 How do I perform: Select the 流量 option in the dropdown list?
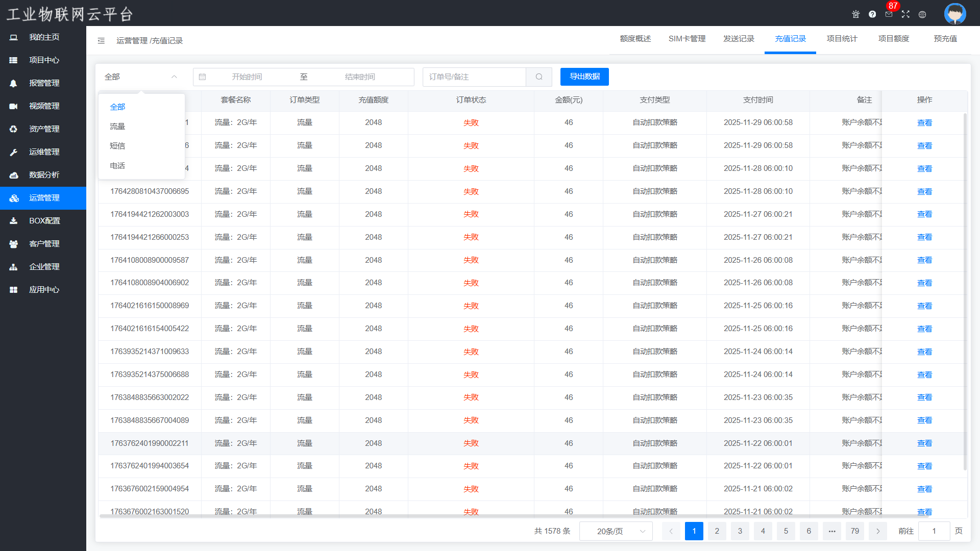tap(117, 127)
